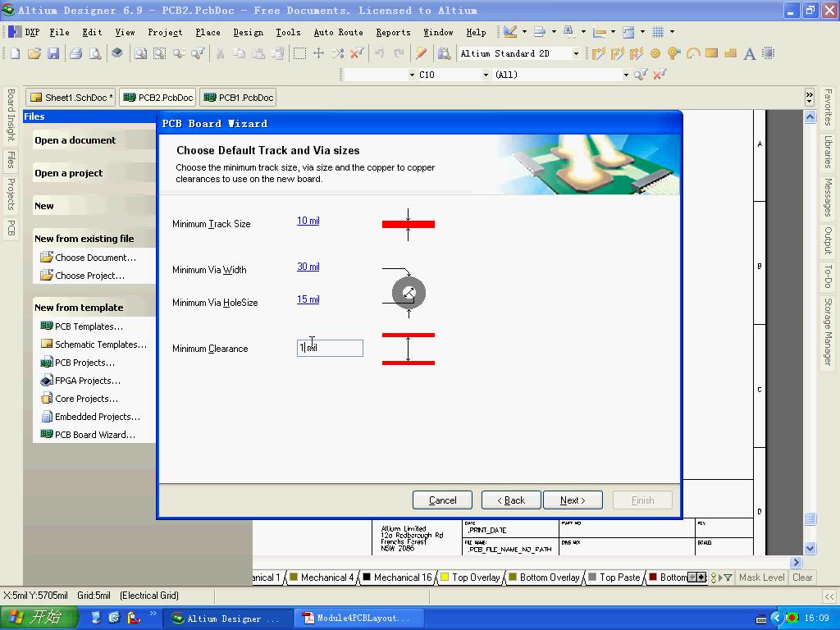
Task: Select the move selection cross tool
Action: coord(319,53)
